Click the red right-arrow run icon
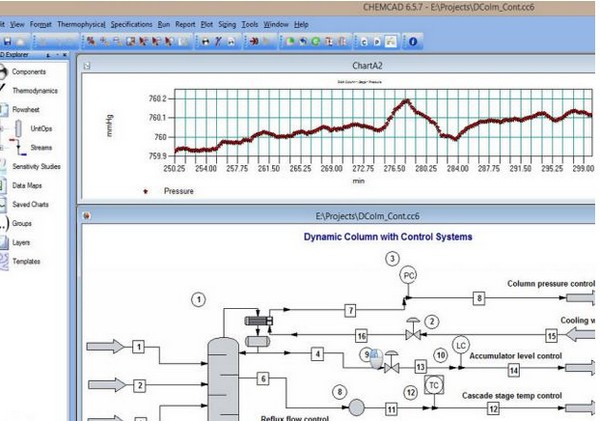This screenshot has width=600, height=421. (254, 41)
